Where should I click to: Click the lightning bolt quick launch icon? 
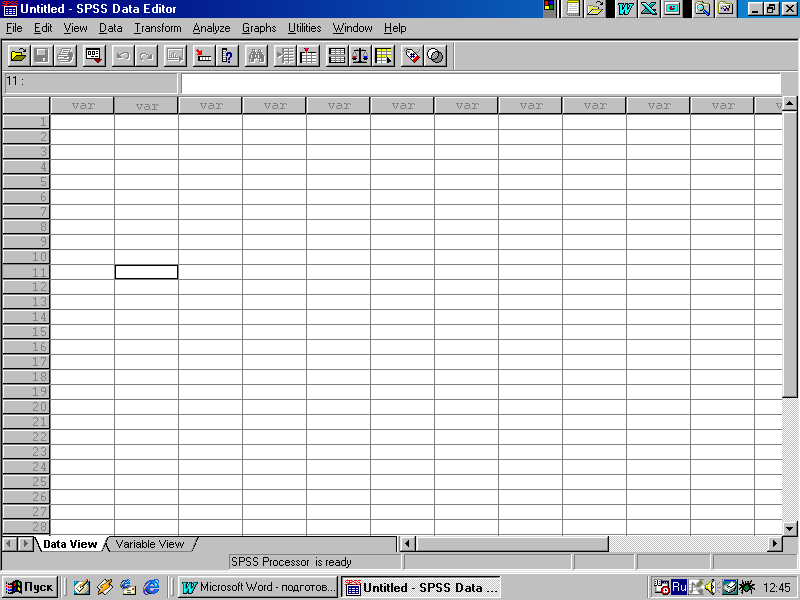point(105,587)
